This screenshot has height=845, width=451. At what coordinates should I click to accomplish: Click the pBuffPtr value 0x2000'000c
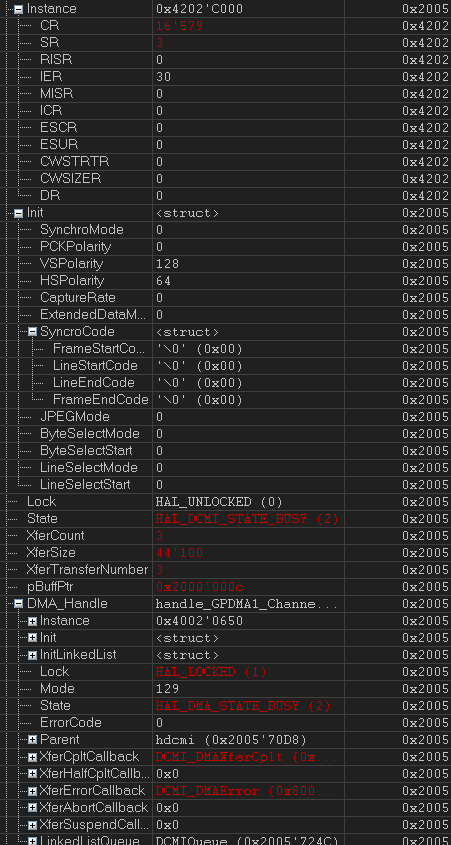click(x=199, y=587)
